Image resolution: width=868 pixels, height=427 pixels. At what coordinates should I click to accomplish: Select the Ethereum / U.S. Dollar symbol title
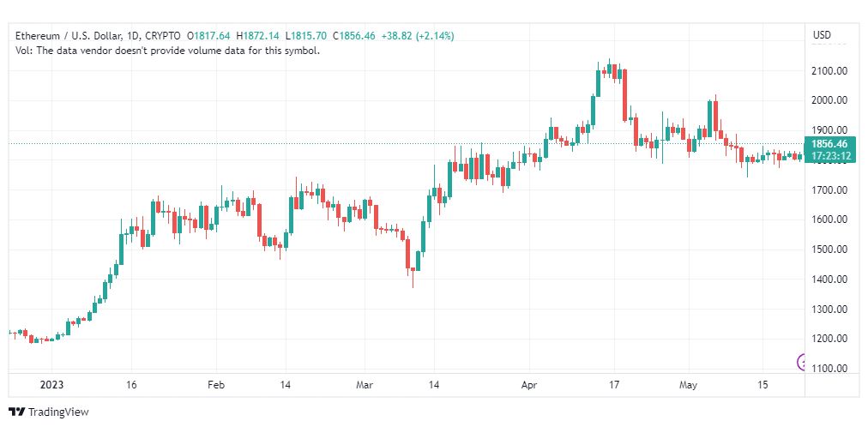pyautogui.click(x=68, y=36)
